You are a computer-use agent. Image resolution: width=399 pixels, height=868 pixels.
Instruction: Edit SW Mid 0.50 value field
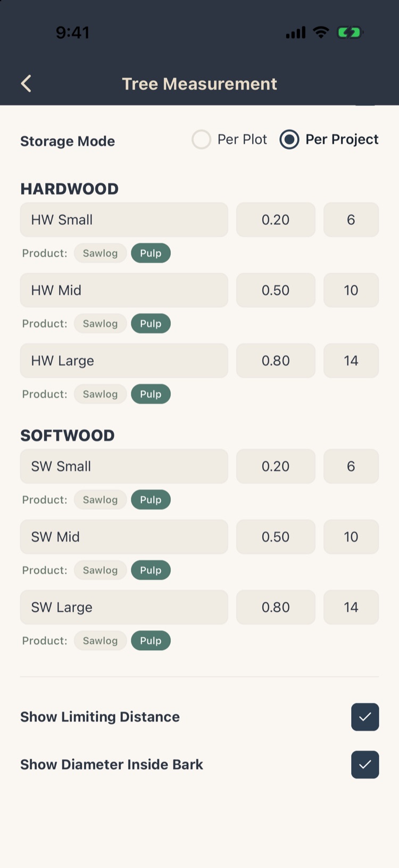pyautogui.click(x=276, y=537)
